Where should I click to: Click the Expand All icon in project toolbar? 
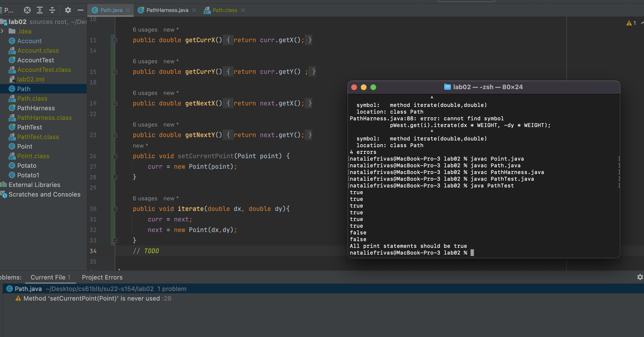tap(40, 10)
